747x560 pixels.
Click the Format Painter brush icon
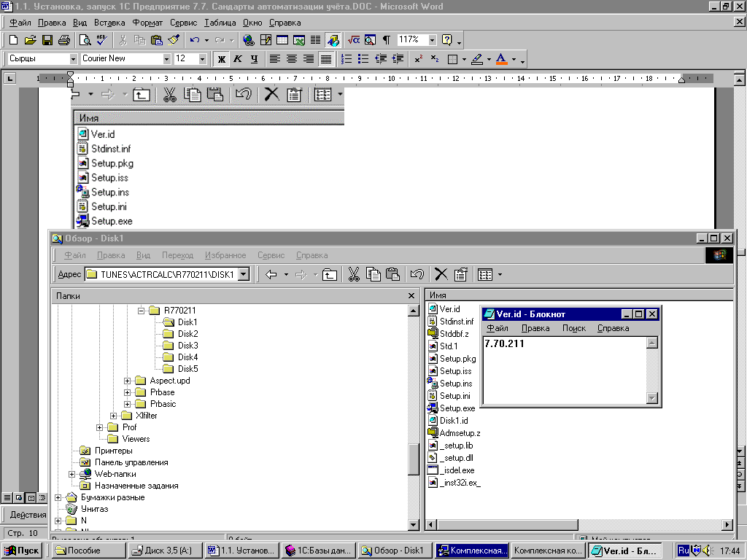pyautogui.click(x=174, y=40)
